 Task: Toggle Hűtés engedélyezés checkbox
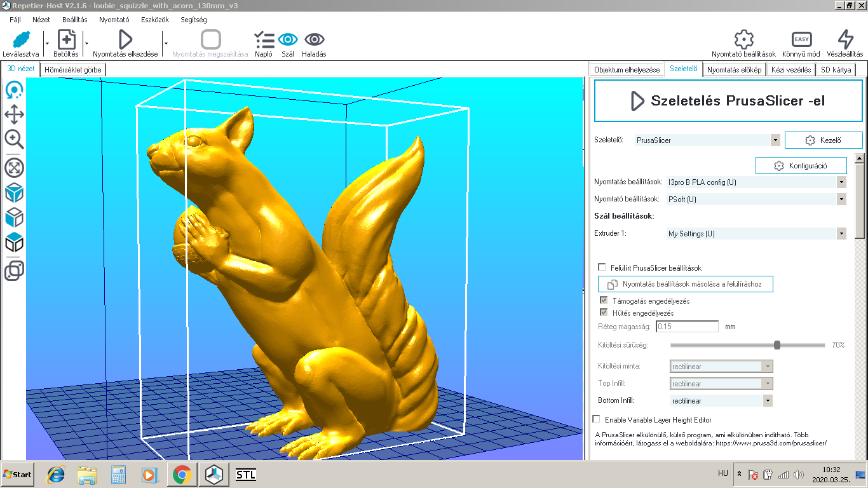click(604, 313)
